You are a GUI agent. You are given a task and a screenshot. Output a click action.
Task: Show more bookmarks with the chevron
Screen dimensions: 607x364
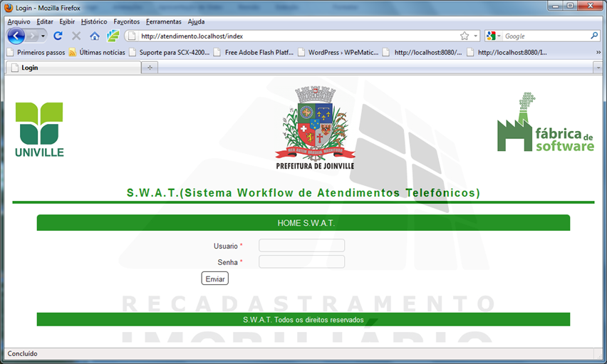598,52
